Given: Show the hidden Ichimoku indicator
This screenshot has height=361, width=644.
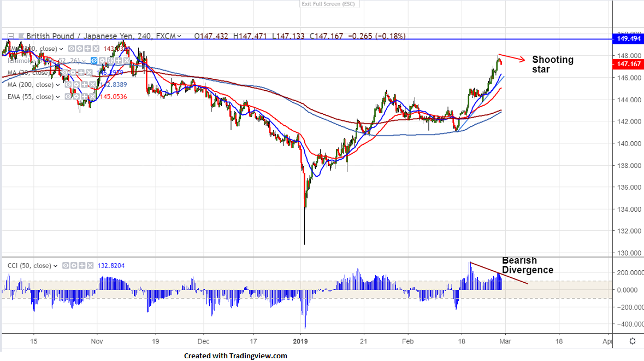Looking at the screenshot, I should (x=94, y=61).
